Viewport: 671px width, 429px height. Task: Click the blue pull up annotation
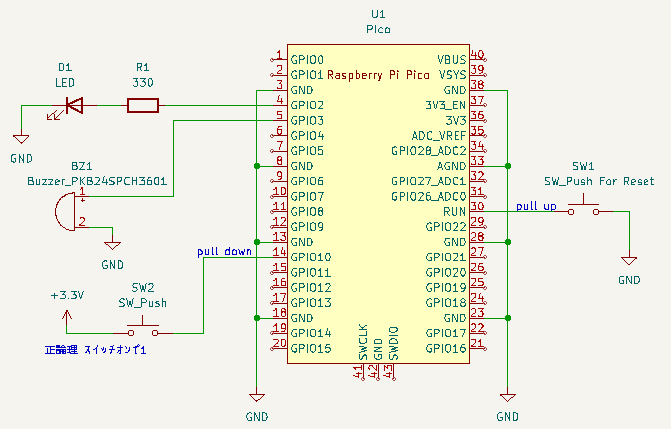pyautogui.click(x=536, y=206)
